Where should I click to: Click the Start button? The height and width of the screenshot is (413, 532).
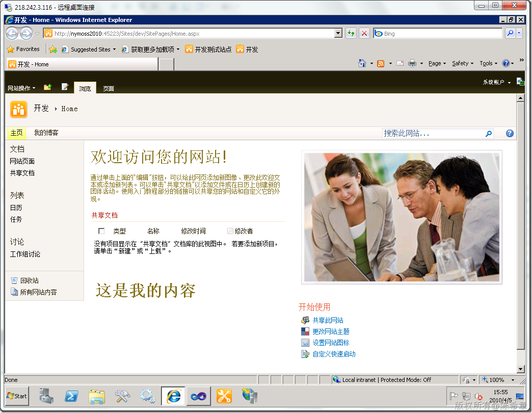pos(17,396)
